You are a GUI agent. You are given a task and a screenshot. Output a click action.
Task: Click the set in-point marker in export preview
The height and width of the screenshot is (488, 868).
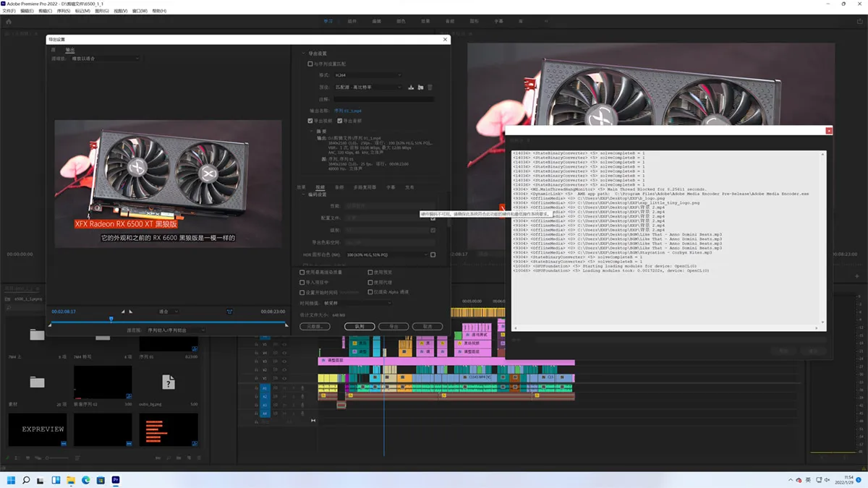pyautogui.click(x=123, y=312)
